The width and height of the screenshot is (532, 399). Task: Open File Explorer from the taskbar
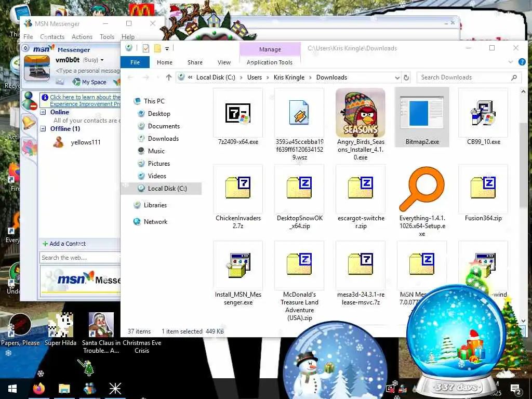pyautogui.click(x=64, y=389)
